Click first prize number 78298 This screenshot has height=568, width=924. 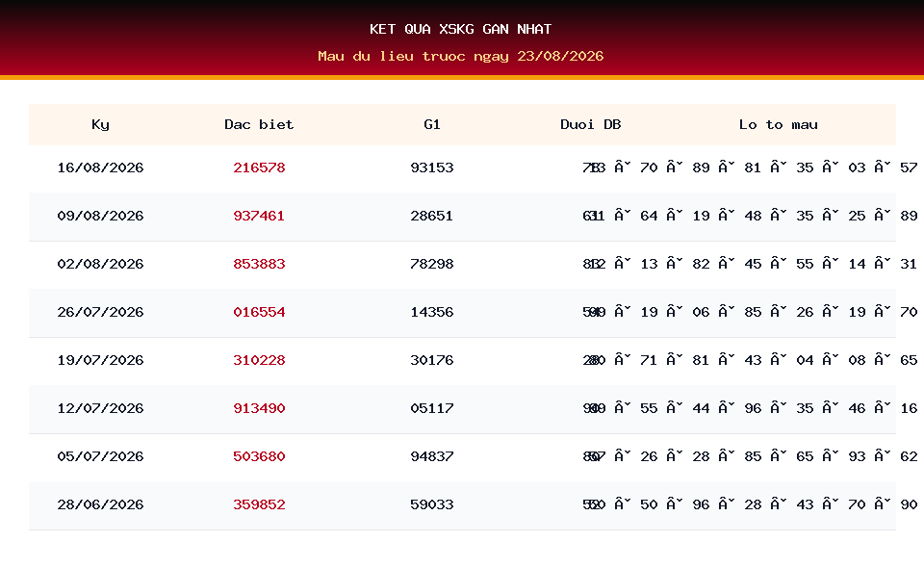432,264
